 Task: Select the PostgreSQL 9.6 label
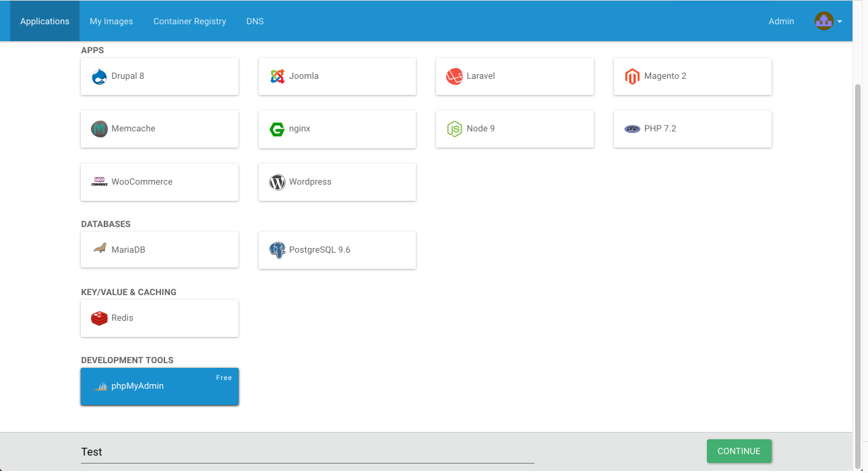click(x=319, y=250)
